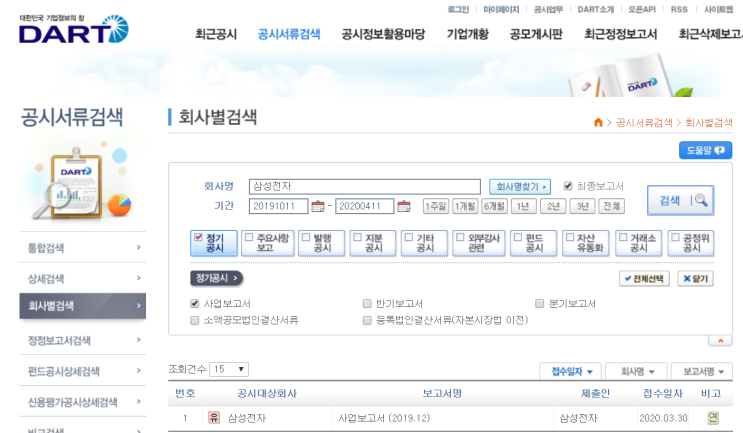This screenshot has width=743, height=433.
Task: Open report 사업보고서 (2019.12)
Action: tap(384, 418)
